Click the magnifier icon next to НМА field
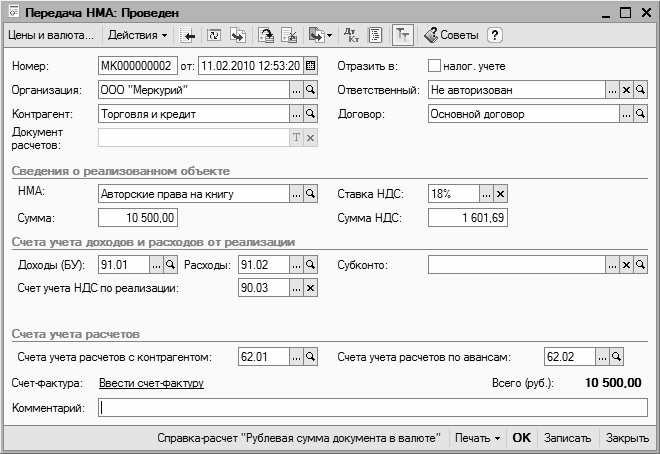The height and width of the screenshot is (454, 660). [310, 193]
